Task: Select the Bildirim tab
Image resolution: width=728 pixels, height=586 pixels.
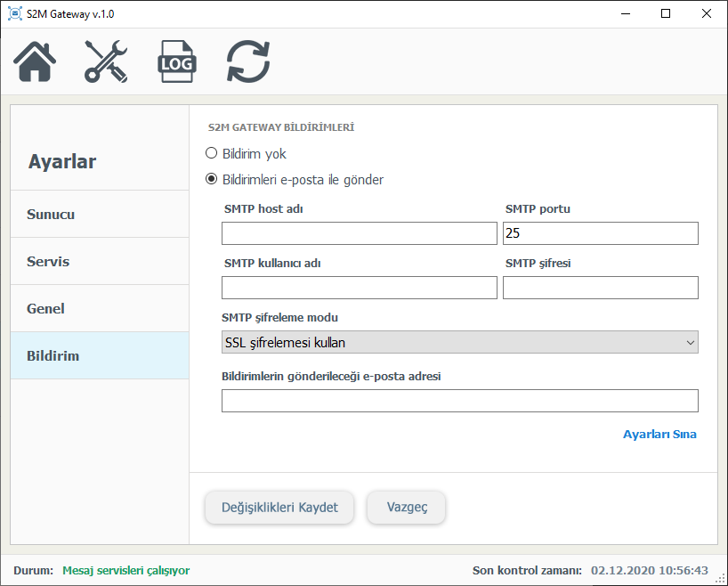Action: pyautogui.click(x=100, y=356)
